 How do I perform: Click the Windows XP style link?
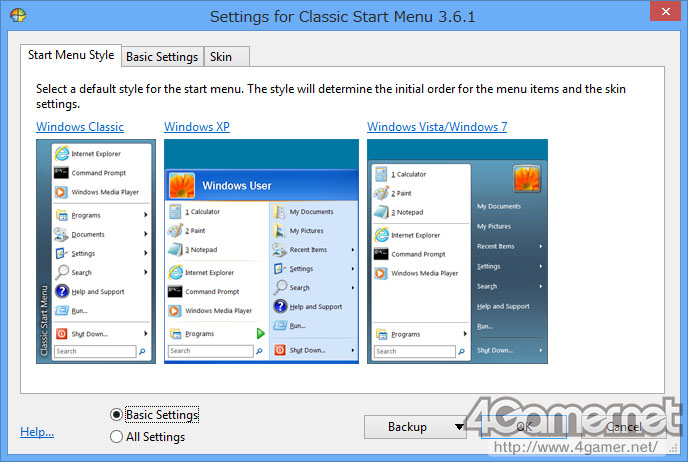click(x=197, y=126)
